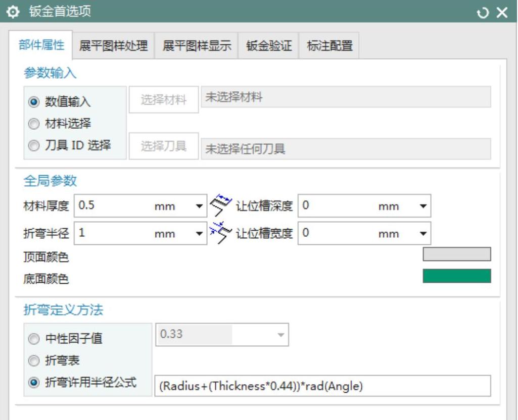Click the 让位槽深度 relief depth icon

221,205
